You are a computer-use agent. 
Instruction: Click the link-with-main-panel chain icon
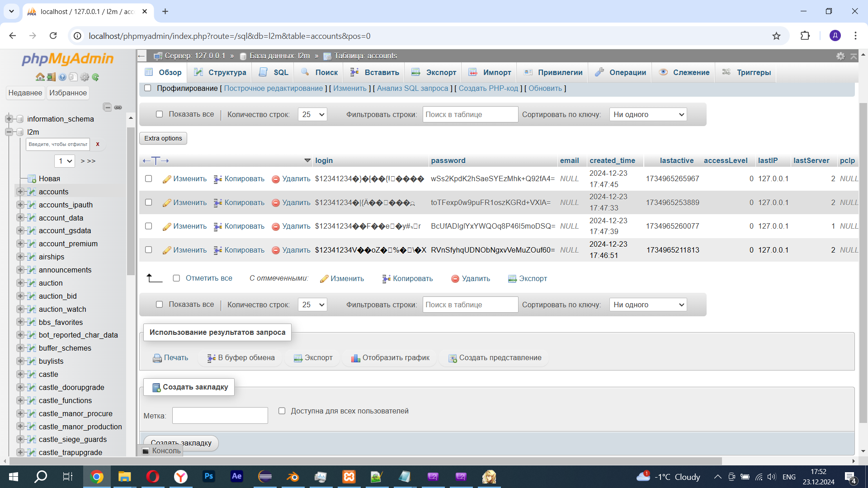(118, 107)
